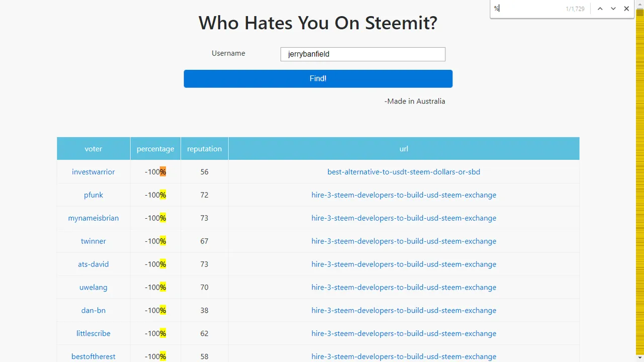
Task: Click the Username input field
Action: pos(363,54)
